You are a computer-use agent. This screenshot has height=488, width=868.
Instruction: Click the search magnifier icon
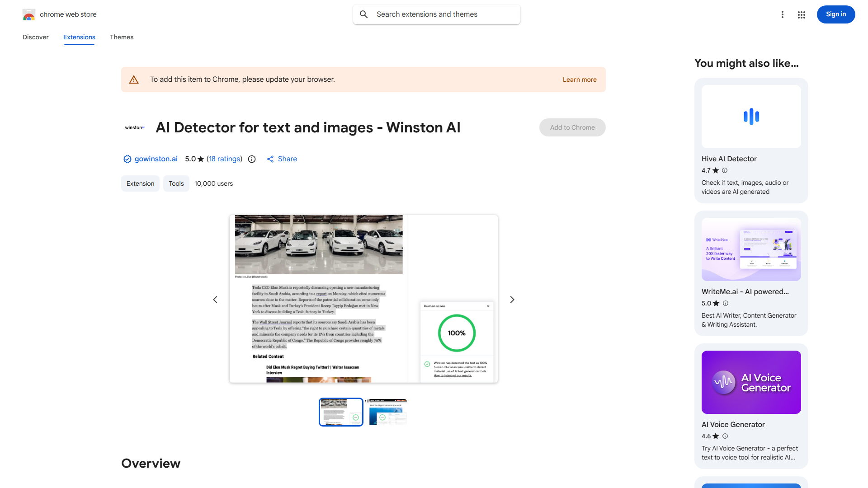coord(364,14)
